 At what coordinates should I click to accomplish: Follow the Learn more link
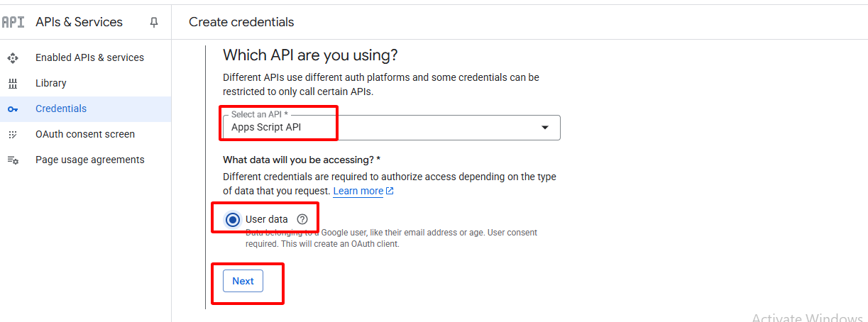tap(358, 191)
